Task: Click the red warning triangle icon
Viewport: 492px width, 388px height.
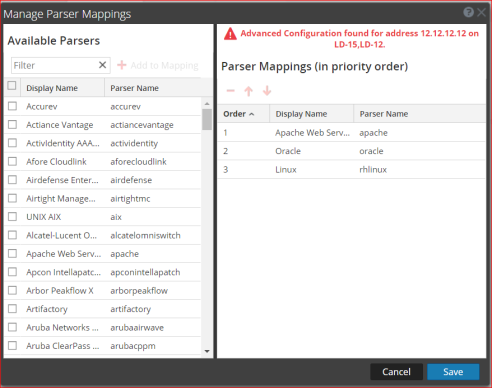Action: click(230, 34)
